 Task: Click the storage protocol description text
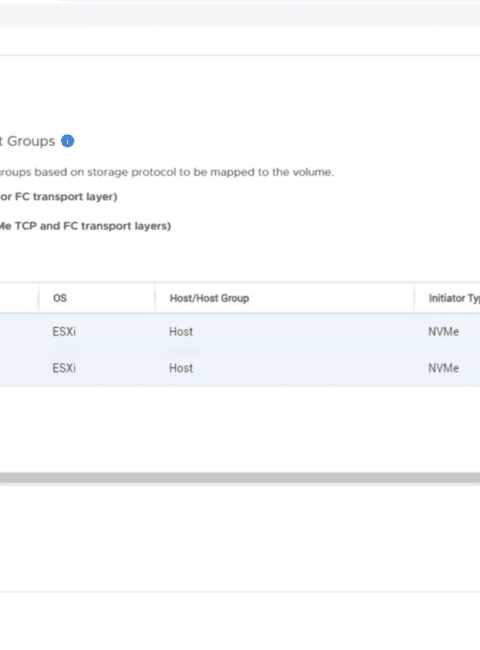pos(167,172)
